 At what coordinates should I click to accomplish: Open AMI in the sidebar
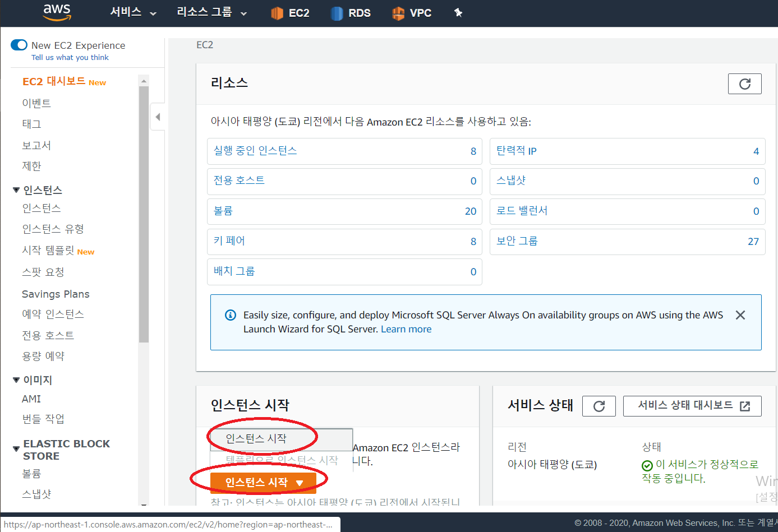(31, 399)
